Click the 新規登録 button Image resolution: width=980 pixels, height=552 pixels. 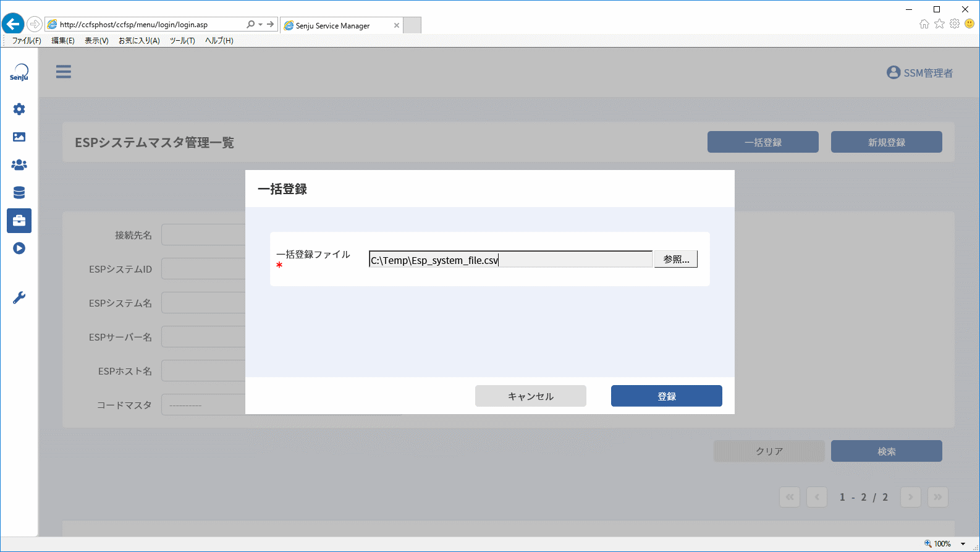pyautogui.click(x=887, y=142)
